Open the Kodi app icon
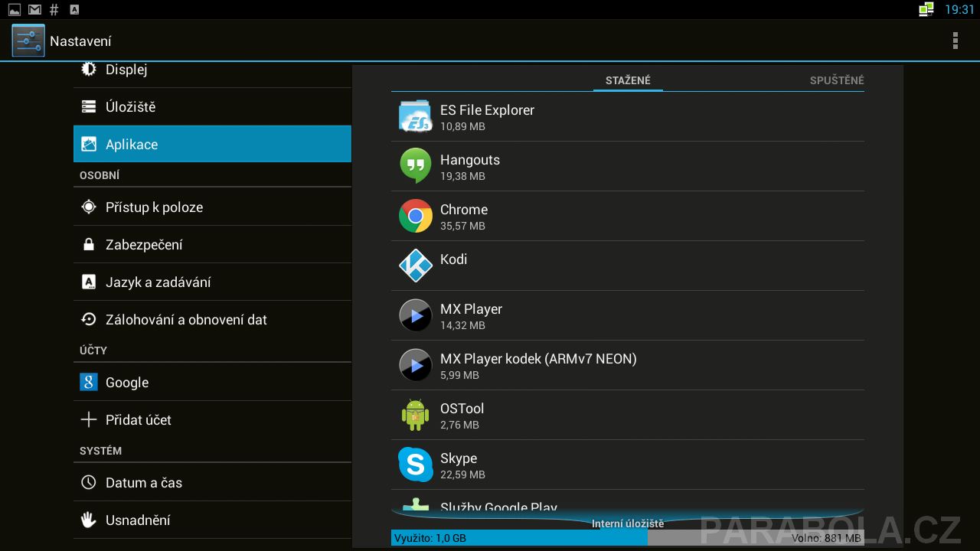The height and width of the screenshot is (551, 980). [416, 266]
